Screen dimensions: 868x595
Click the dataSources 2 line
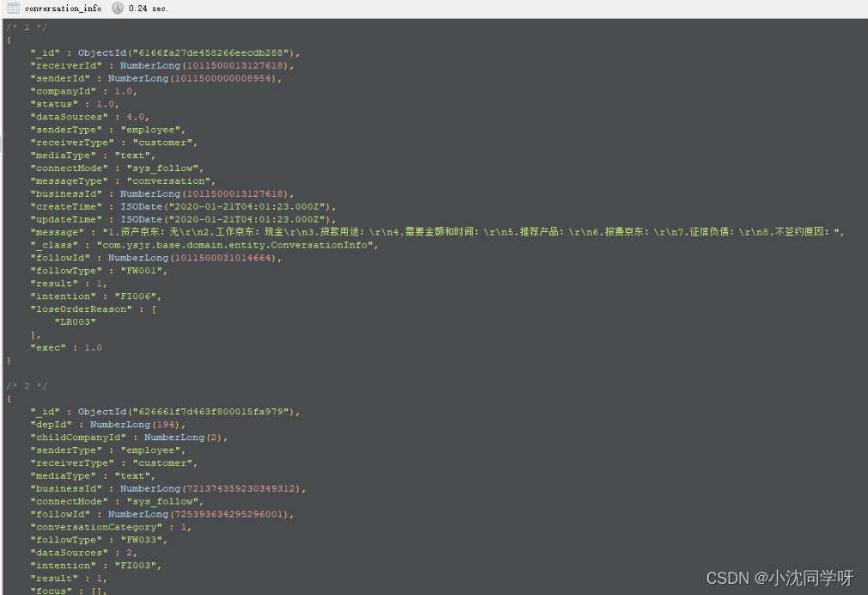click(84, 552)
